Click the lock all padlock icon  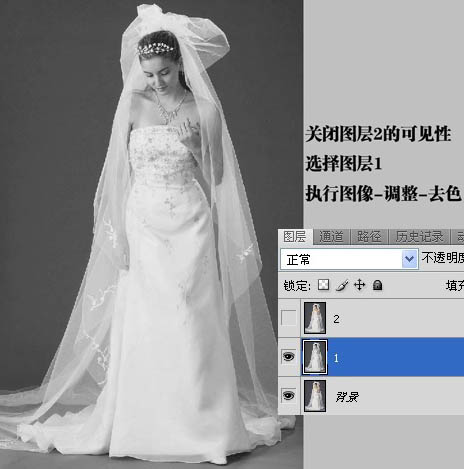coord(377,285)
